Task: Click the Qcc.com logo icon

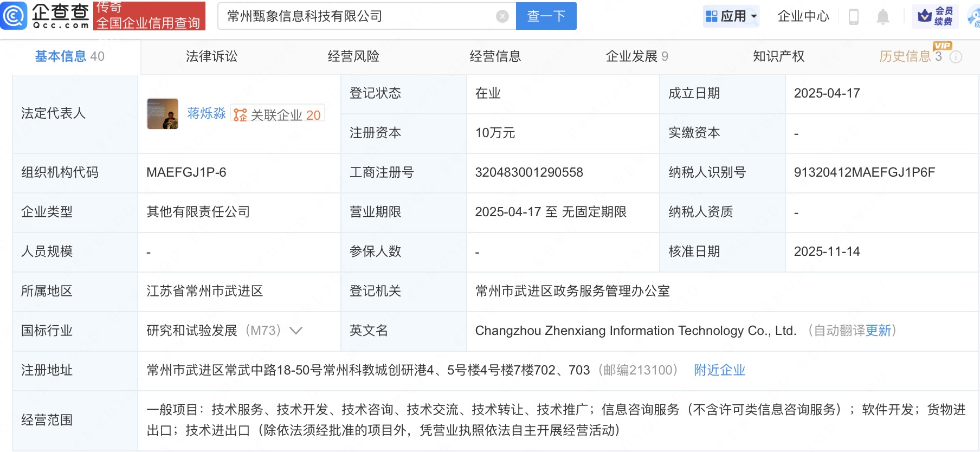Action: (14, 16)
